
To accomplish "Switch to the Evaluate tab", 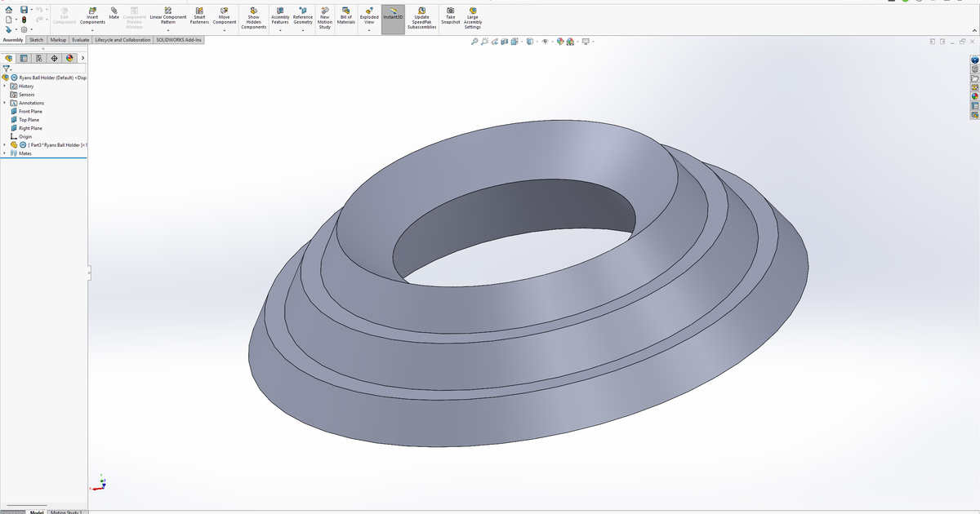I will pos(81,40).
